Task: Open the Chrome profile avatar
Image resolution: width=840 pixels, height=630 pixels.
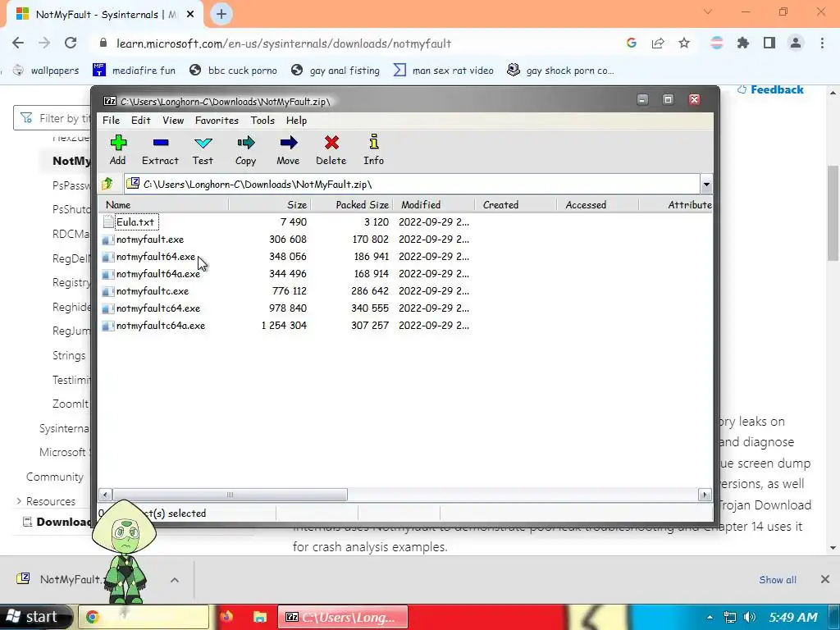Action: tap(796, 43)
